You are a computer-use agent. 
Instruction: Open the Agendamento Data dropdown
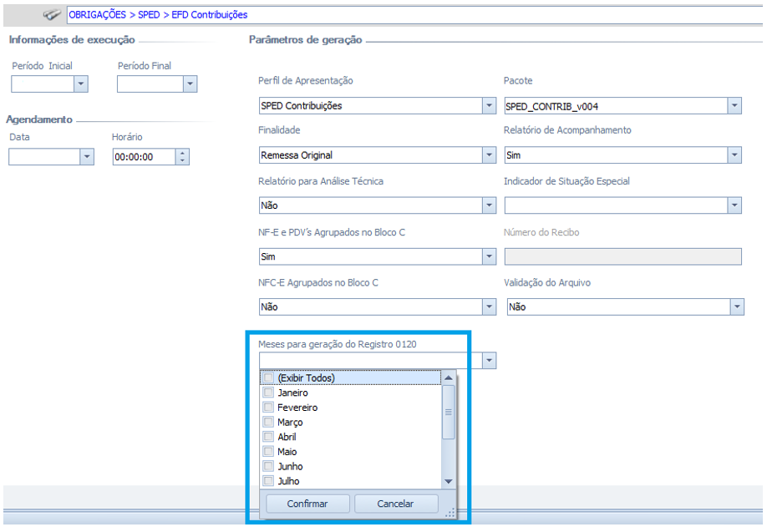click(x=87, y=157)
